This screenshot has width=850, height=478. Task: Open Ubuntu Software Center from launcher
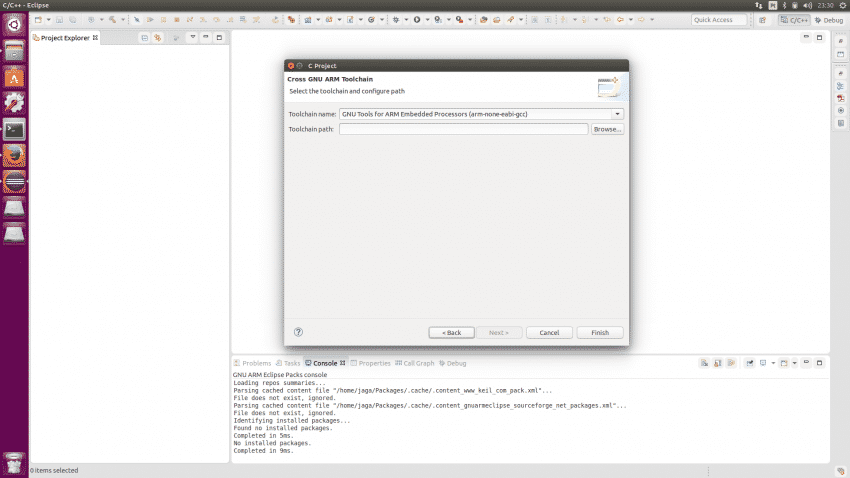tap(14, 77)
